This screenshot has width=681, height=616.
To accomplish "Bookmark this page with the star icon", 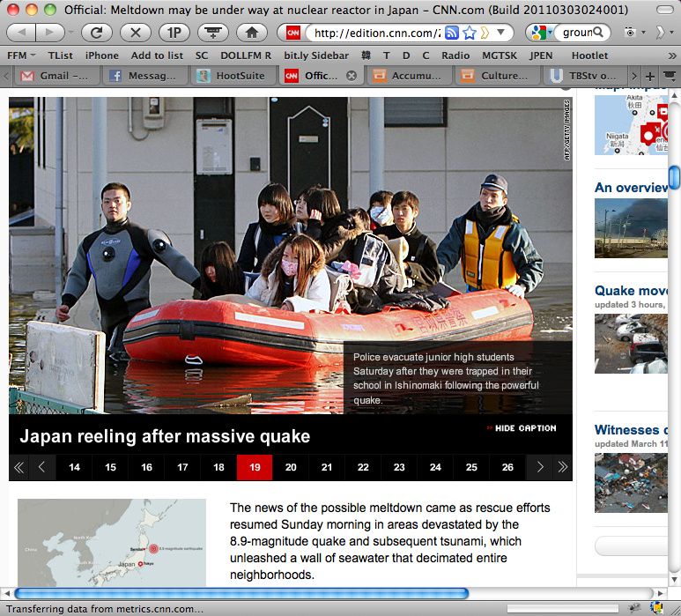I will (x=470, y=33).
